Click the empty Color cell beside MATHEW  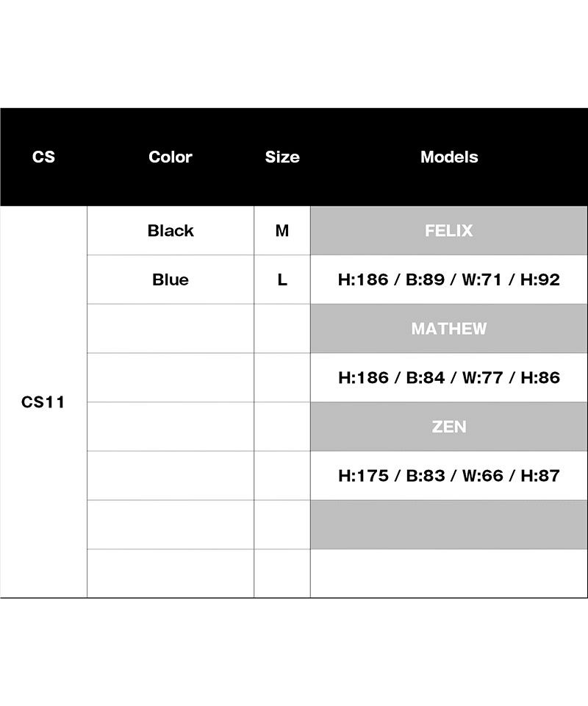tap(171, 329)
